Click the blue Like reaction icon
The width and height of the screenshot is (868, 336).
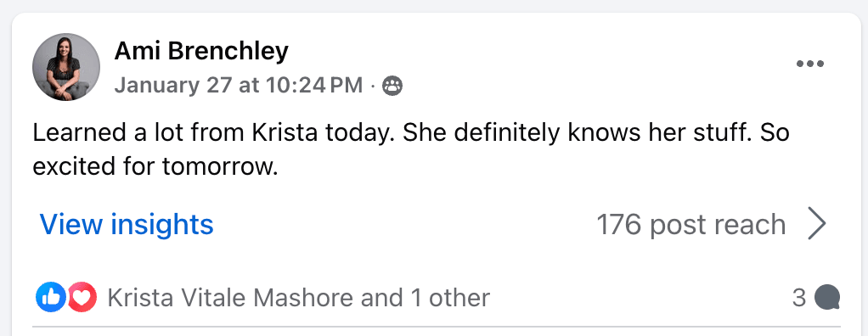(x=50, y=297)
